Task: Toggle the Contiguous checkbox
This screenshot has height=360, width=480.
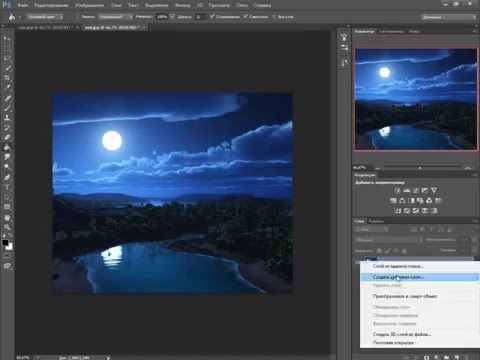Action: pyautogui.click(x=246, y=16)
